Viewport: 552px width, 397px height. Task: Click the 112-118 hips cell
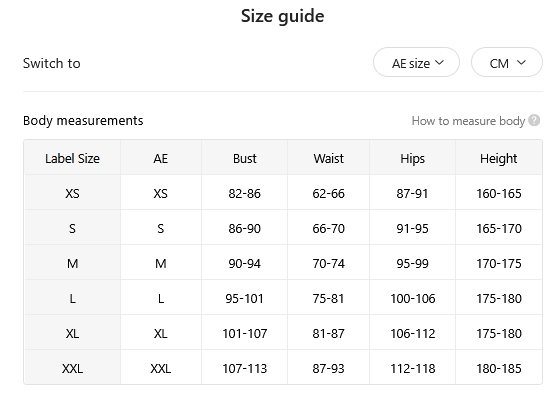[x=413, y=368]
